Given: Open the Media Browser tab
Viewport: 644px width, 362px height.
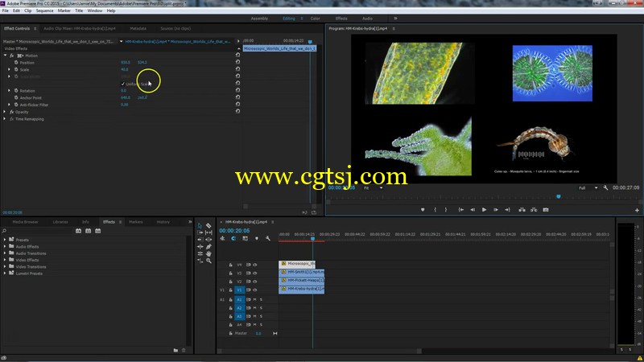Looking at the screenshot, I should (26, 222).
